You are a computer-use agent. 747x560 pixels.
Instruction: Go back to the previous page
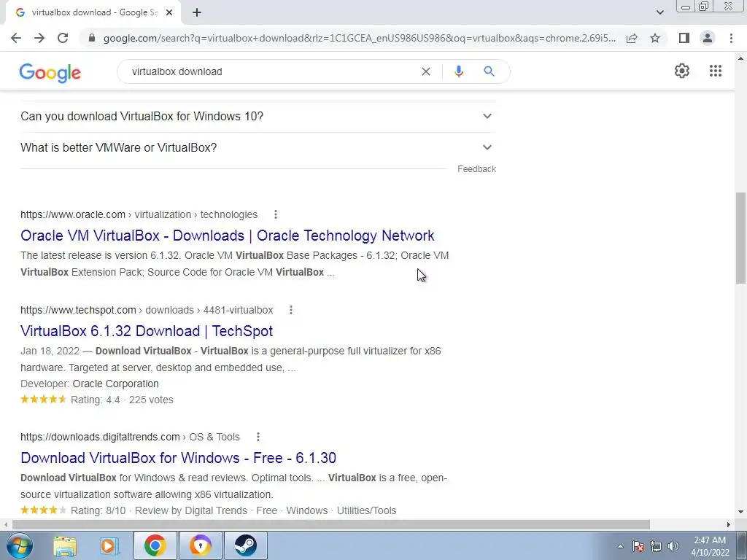pos(16,38)
